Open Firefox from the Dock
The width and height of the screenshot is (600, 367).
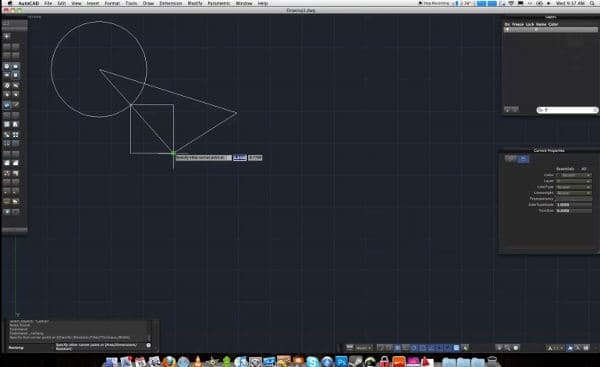(x=169, y=362)
